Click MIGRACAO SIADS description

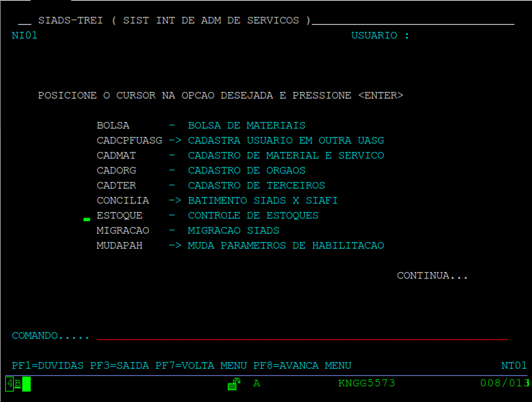(233, 231)
